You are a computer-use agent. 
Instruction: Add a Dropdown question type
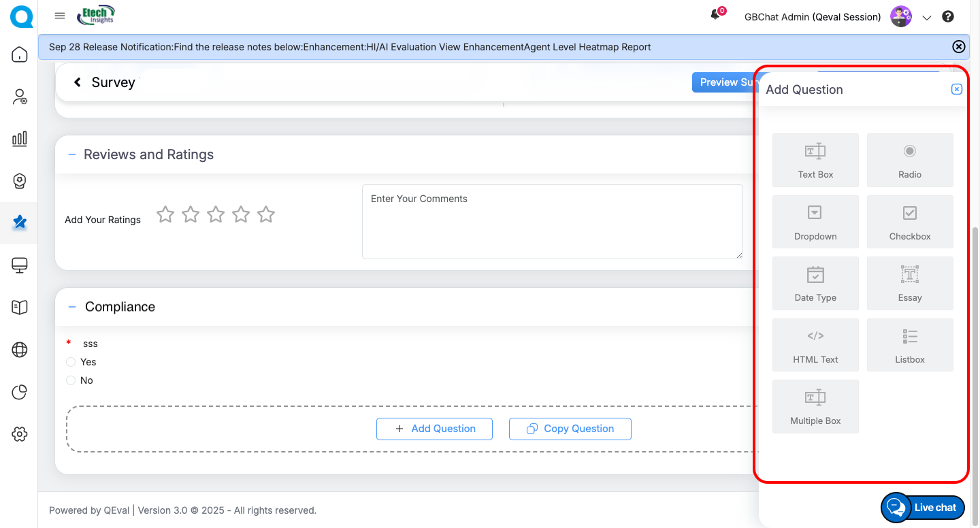pyautogui.click(x=815, y=222)
